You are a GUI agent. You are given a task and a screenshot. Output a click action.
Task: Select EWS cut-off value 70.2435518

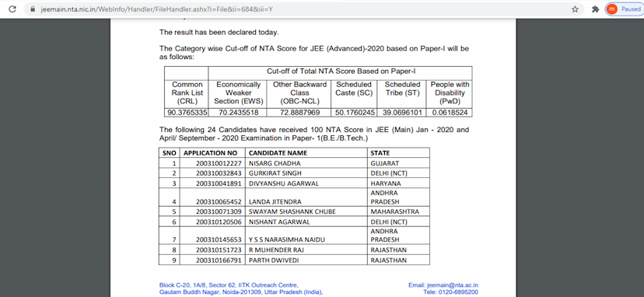238,113
